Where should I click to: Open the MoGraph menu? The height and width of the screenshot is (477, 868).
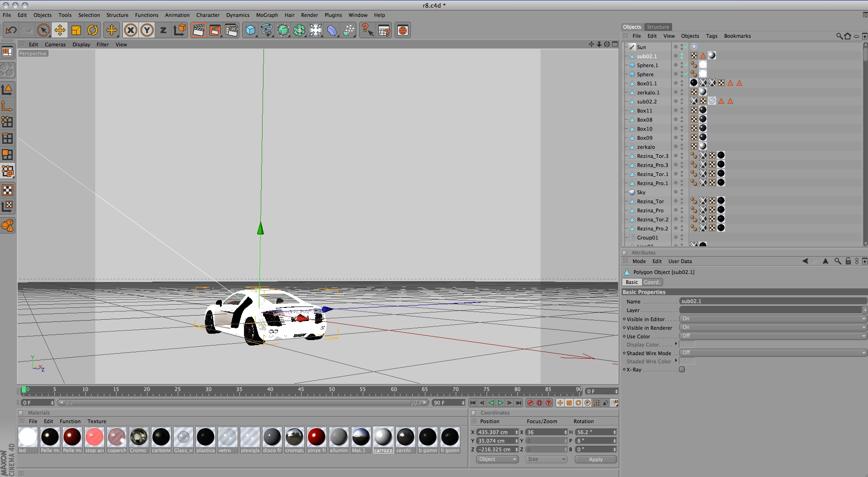pos(267,15)
